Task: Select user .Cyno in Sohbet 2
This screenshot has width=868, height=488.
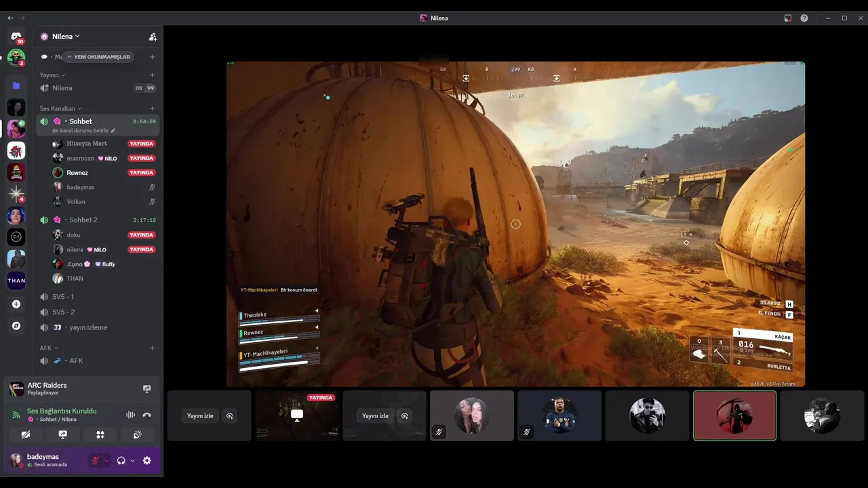Action: (104, 264)
